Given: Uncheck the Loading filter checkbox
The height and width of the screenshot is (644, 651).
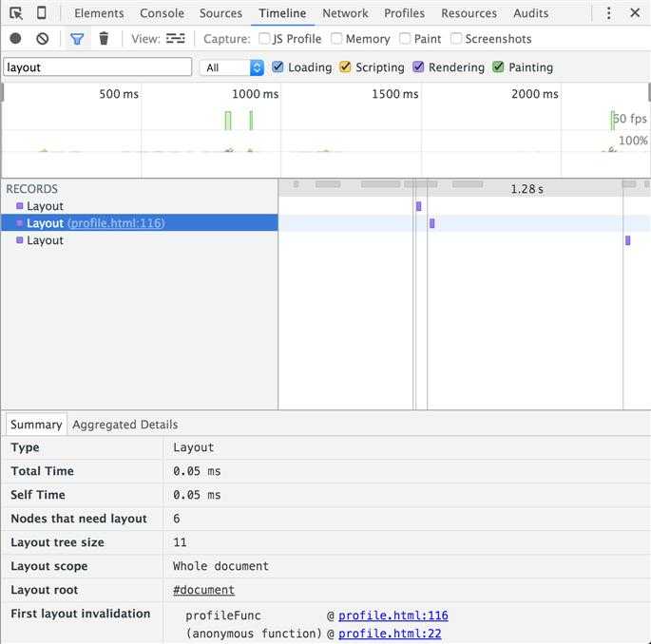Looking at the screenshot, I should click(278, 66).
